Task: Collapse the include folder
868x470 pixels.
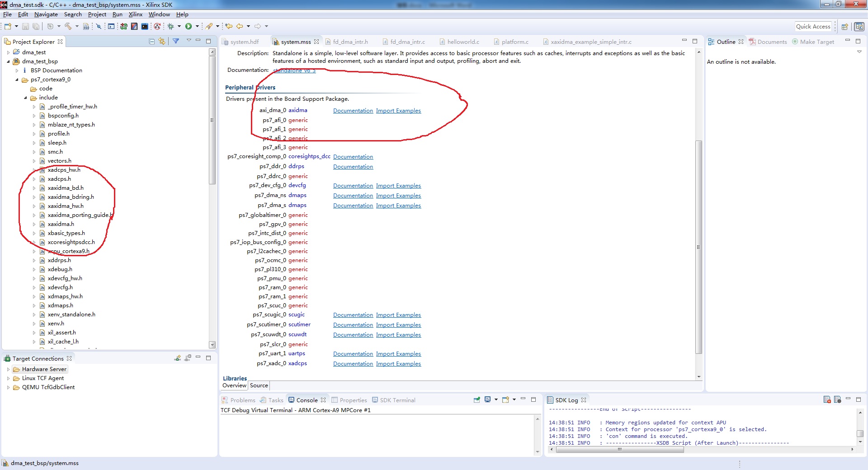Action: (25, 98)
